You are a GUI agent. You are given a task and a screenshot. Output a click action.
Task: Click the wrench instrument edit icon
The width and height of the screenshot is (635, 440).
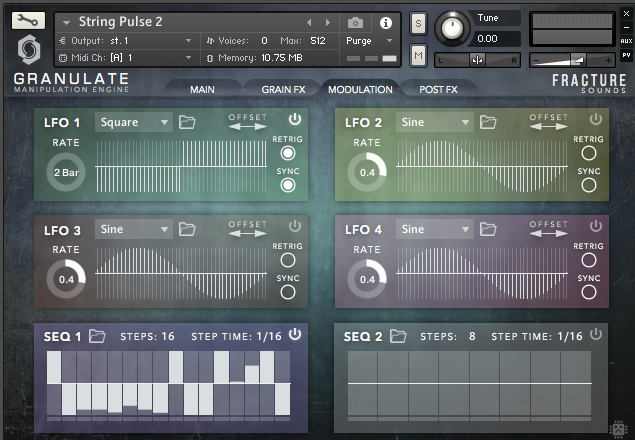click(x=28, y=21)
